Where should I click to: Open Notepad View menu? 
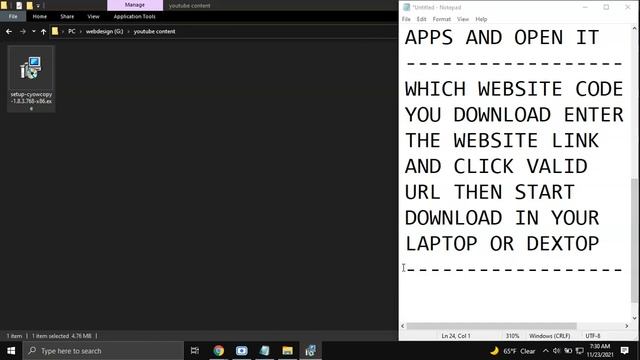point(462,19)
